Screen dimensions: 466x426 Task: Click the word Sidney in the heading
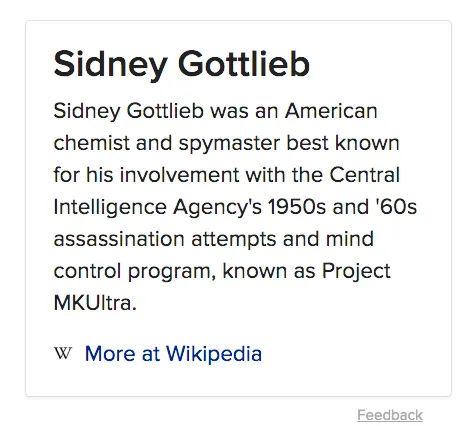(111, 65)
